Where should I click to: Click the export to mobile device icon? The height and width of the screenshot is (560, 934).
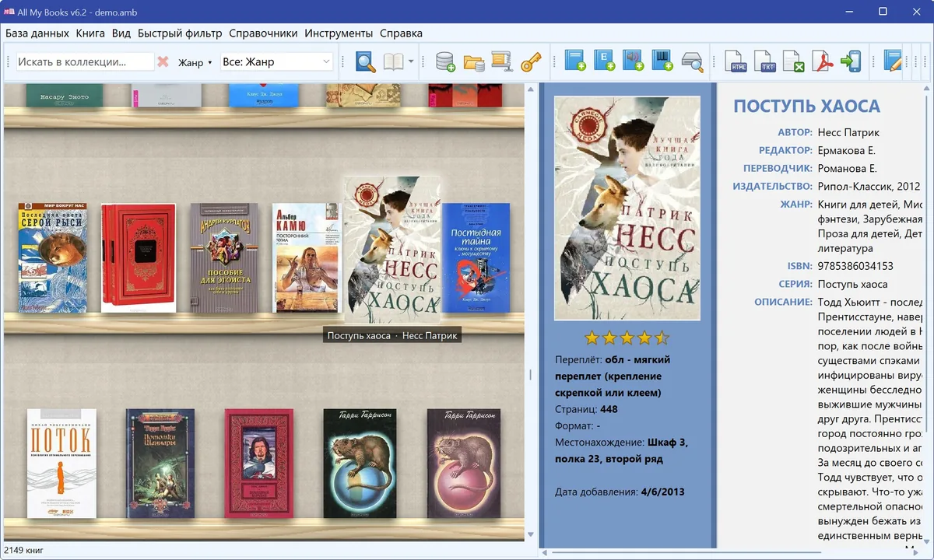coord(851,61)
